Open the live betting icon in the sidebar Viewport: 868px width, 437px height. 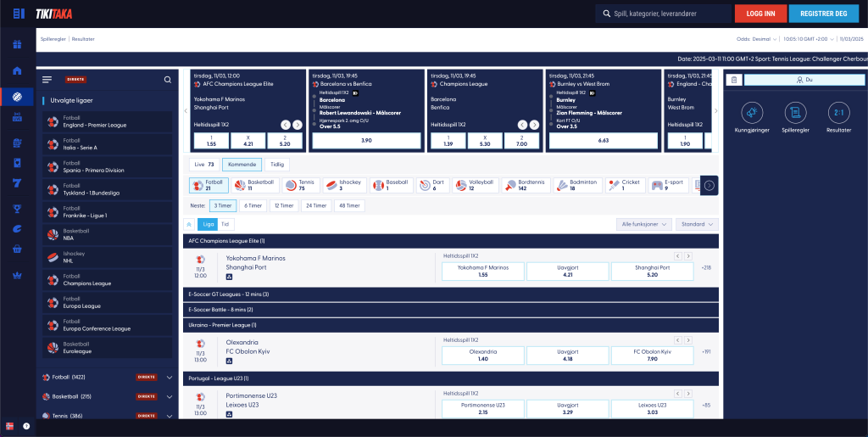(x=17, y=117)
